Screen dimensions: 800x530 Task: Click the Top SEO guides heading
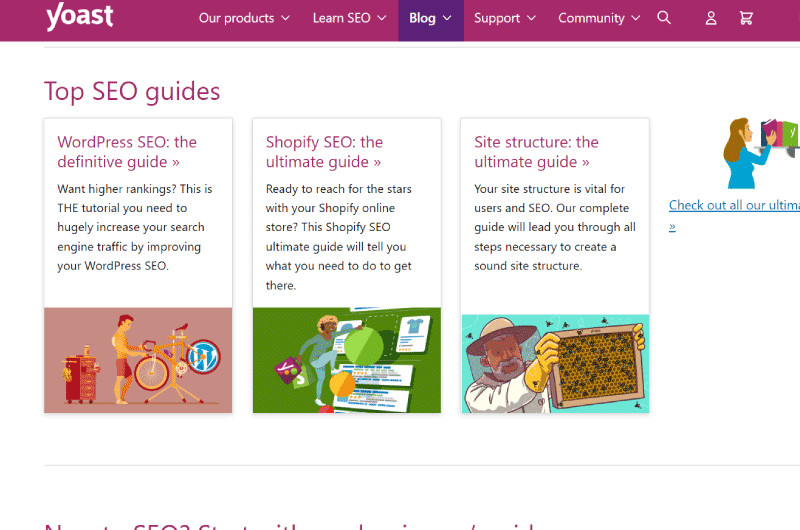click(x=132, y=92)
